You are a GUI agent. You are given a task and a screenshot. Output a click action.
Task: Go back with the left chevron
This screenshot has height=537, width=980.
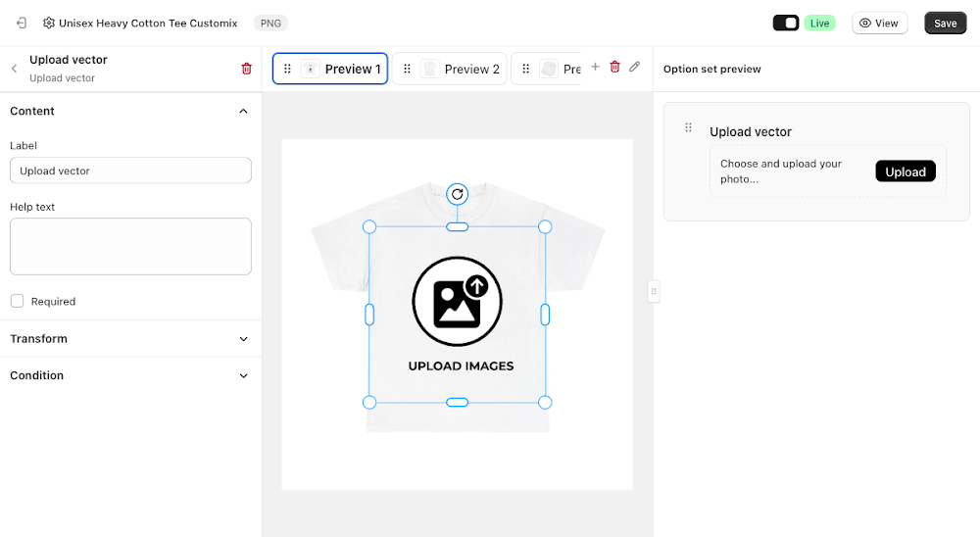click(15, 69)
